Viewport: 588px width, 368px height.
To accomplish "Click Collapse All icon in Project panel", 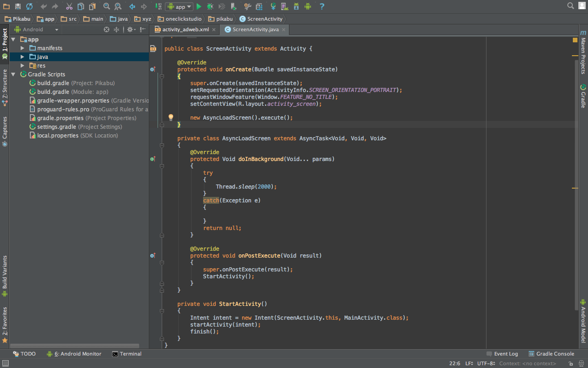I will click(117, 29).
